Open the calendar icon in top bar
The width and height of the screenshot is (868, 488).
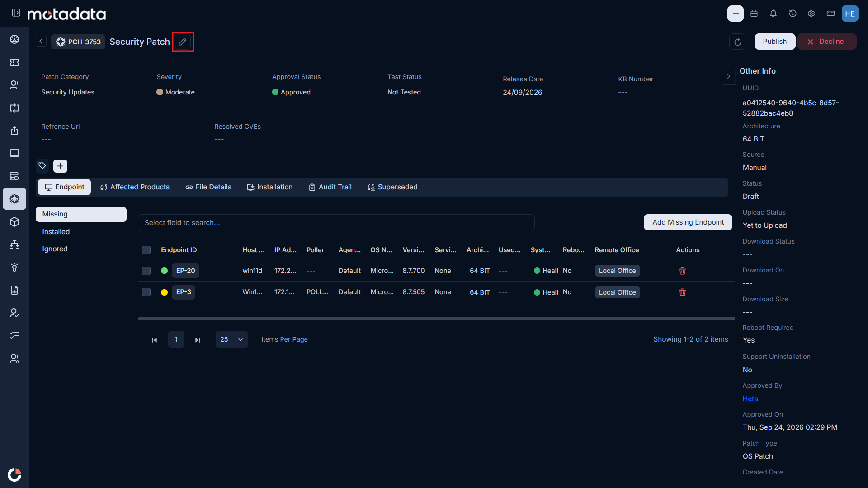pos(754,14)
